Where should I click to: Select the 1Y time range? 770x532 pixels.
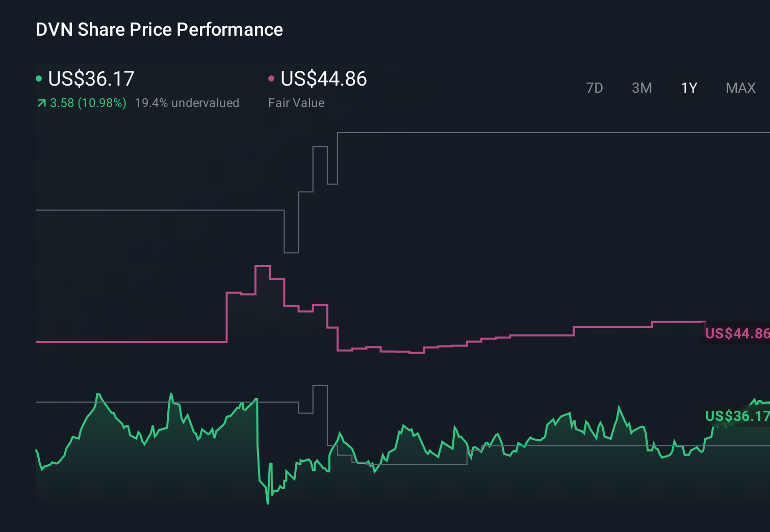[x=688, y=88]
